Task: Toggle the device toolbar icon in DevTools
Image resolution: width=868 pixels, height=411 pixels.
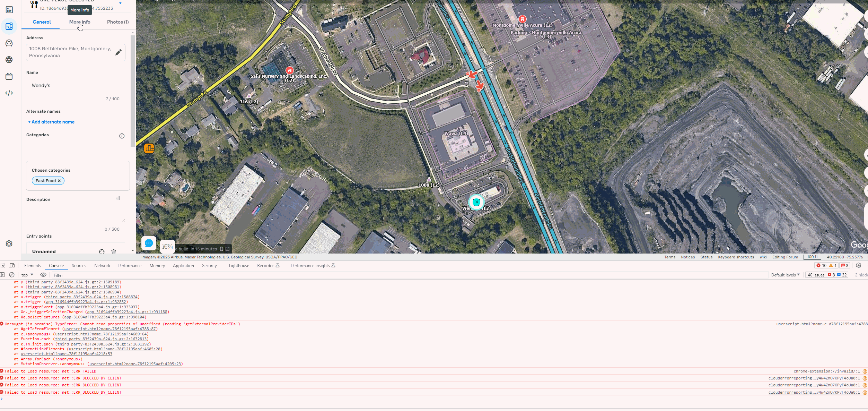Action: [x=12, y=266]
